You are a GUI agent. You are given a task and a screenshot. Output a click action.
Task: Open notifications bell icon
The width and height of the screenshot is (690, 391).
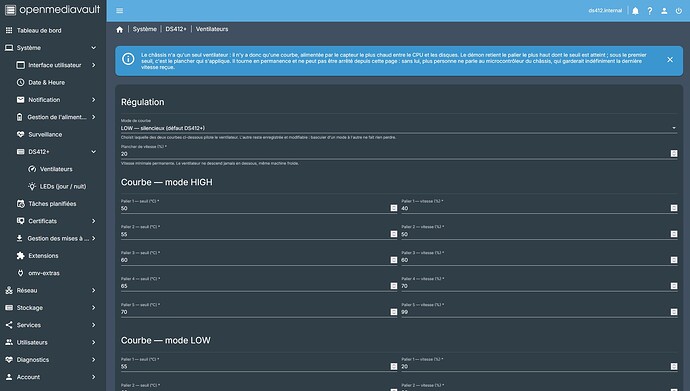[635, 11]
